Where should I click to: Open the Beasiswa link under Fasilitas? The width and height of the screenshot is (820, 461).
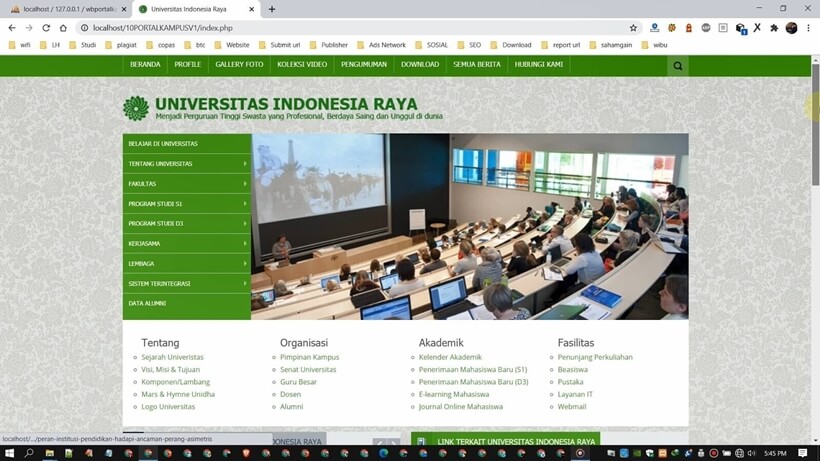[573, 370]
